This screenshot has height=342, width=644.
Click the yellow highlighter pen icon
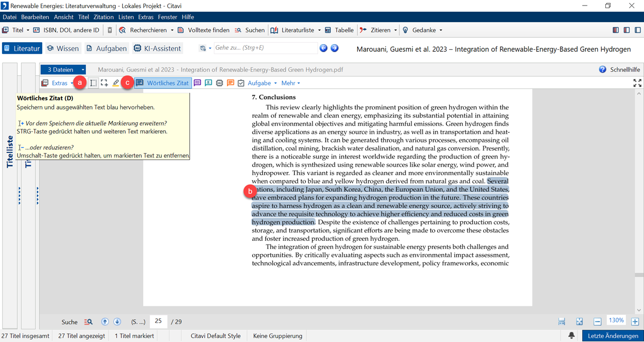(116, 83)
